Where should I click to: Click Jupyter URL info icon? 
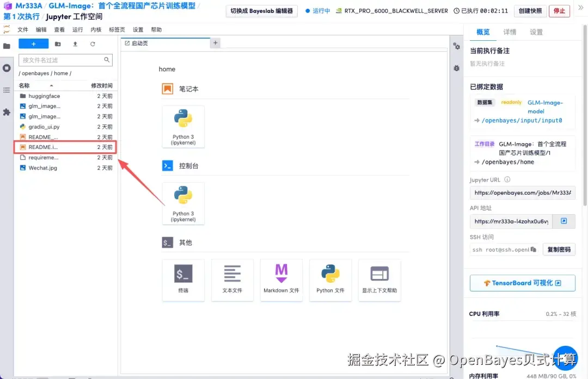coord(507,180)
